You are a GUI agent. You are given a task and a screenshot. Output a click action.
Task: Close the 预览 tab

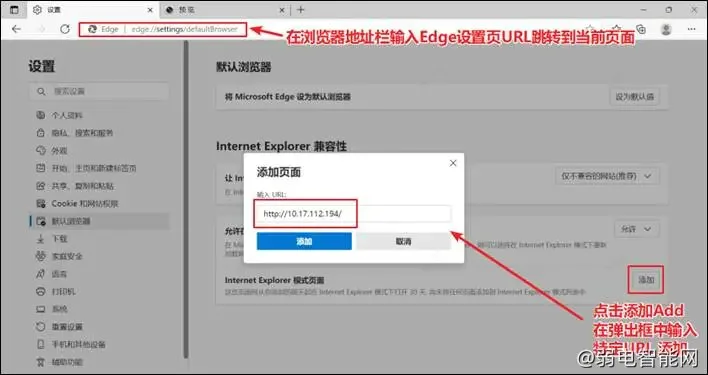pos(281,10)
